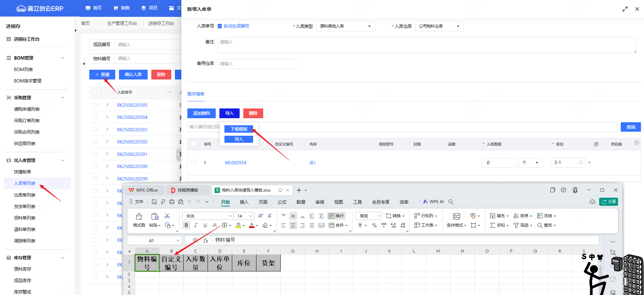This screenshot has height=295, width=644.
Task: Click the Format Painter (格式刷) icon
Action: click(139, 216)
